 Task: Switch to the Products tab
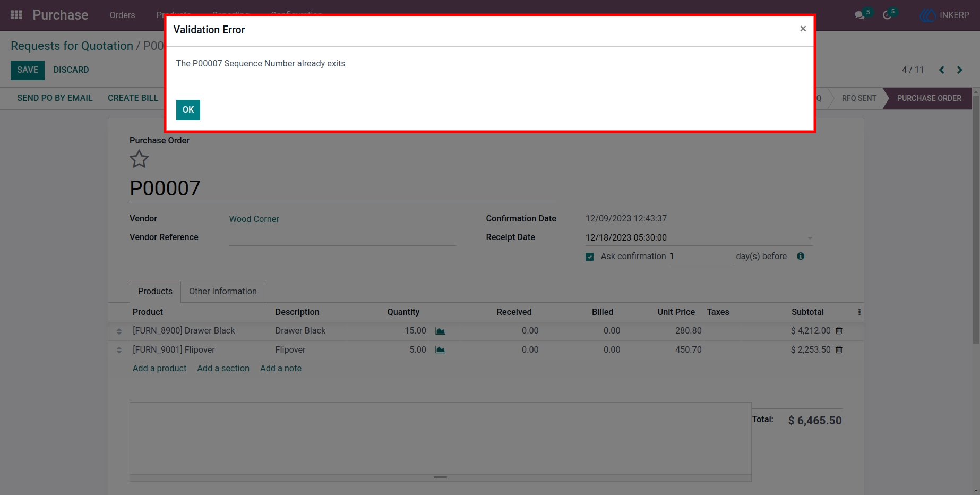pos(155,292)
